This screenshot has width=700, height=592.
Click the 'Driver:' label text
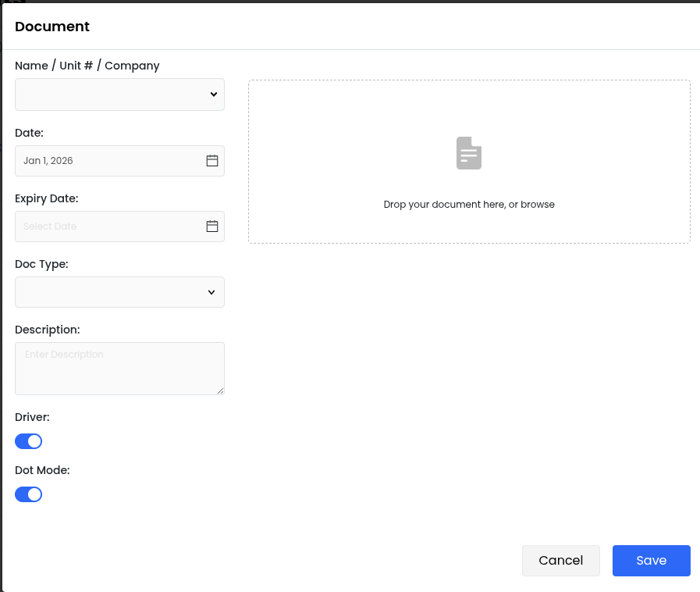click(32, 417)
